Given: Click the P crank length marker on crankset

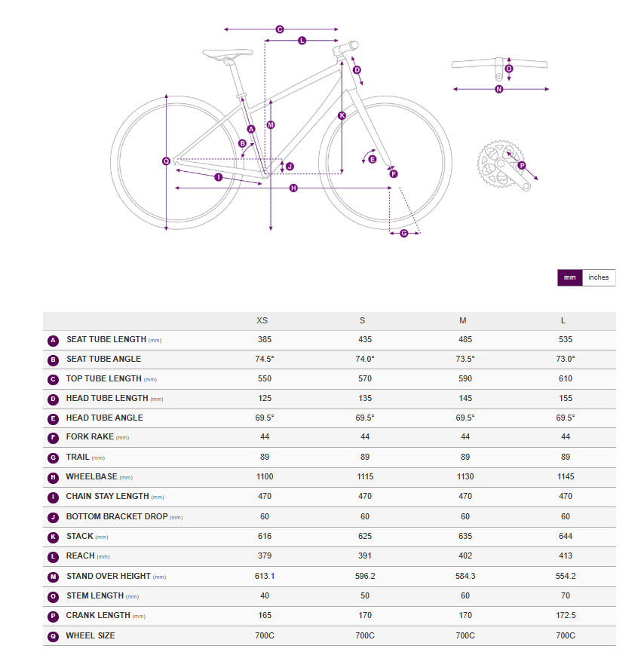Looking at the screenshot, I should [521, 165].
